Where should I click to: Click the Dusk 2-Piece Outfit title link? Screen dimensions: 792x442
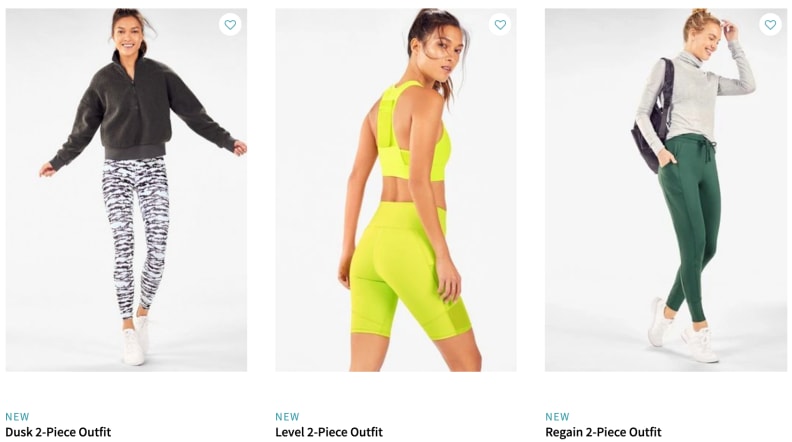pos(58,432)
